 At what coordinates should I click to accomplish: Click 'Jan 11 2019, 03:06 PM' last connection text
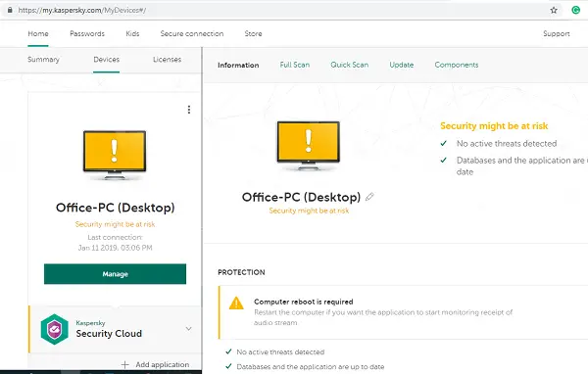point(115,248)
